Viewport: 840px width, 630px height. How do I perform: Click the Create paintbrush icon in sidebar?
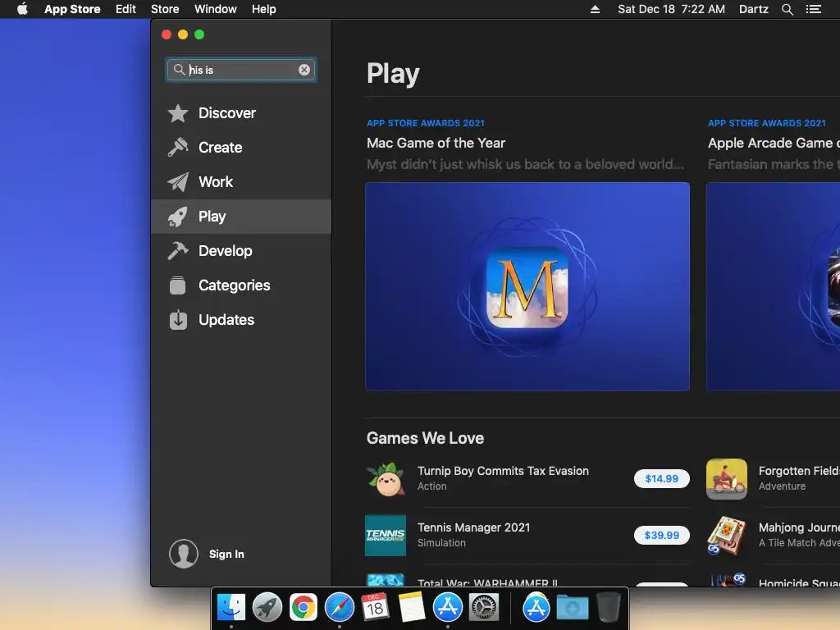click(x=178, y=148)
